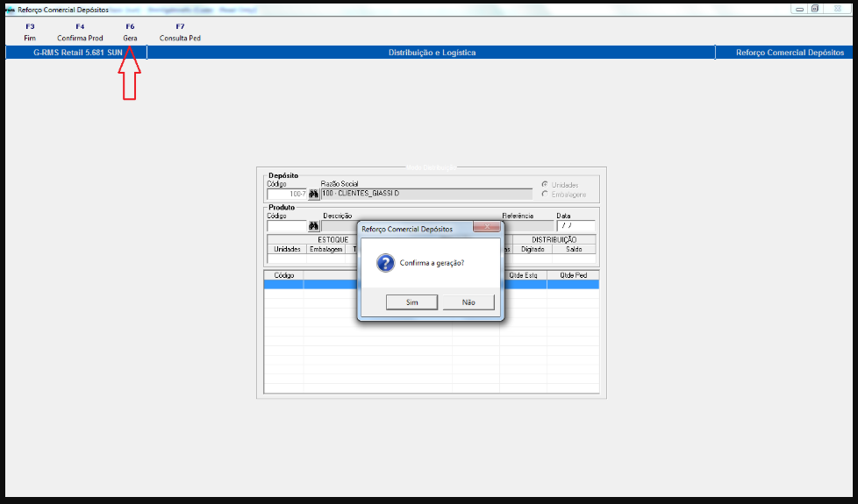The image size is (858, 504).
Task: Click the Unidades cell under ESTOQUE
Action: pos(287,249)
